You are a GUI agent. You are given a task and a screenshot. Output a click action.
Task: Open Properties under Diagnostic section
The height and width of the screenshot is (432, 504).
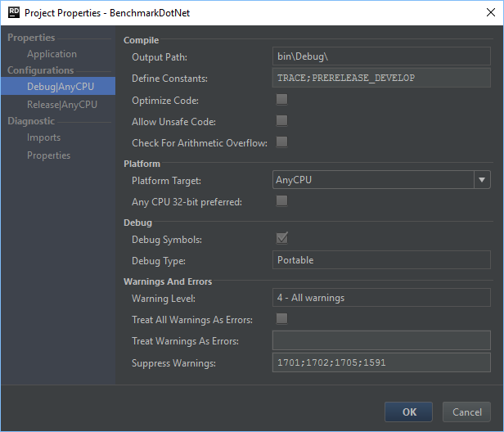[48, 155]
